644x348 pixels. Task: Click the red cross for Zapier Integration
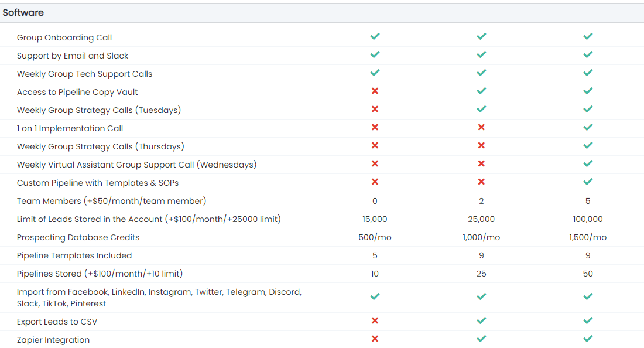click(375, 339)
